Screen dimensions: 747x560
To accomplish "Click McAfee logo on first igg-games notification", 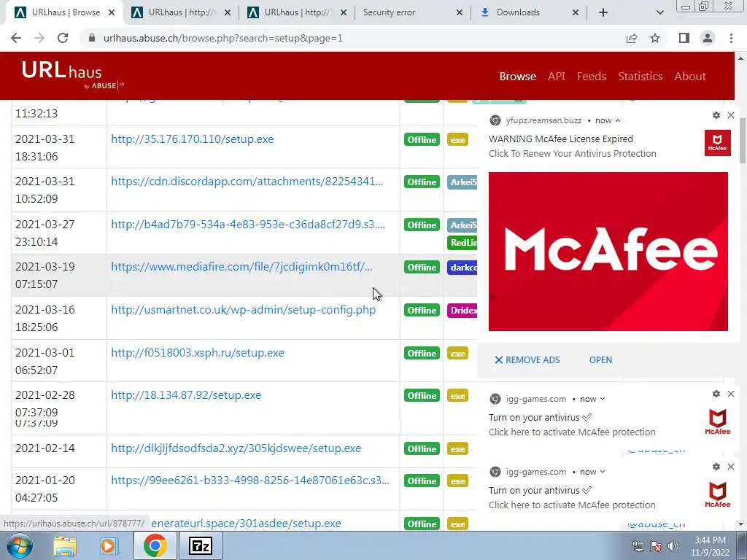I will 718,421.
